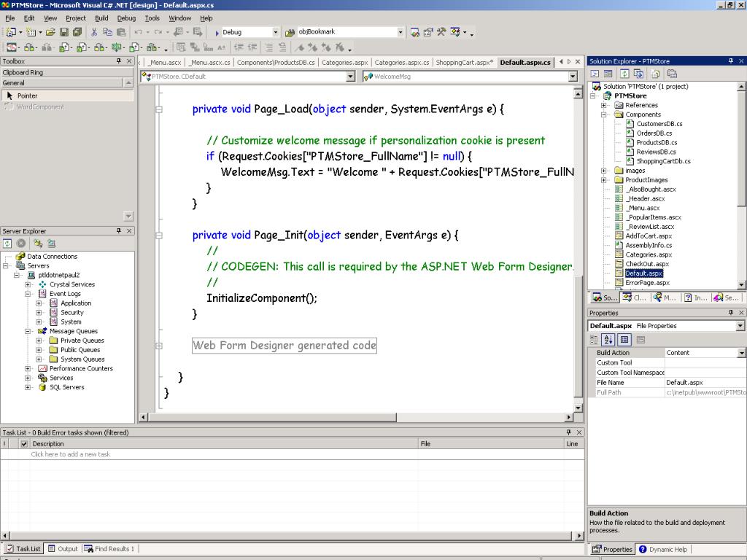Screen dimensions: 747x560
Task: Click Connect to Database icon in Server Explorer
Action: click(x=38, y=244)
